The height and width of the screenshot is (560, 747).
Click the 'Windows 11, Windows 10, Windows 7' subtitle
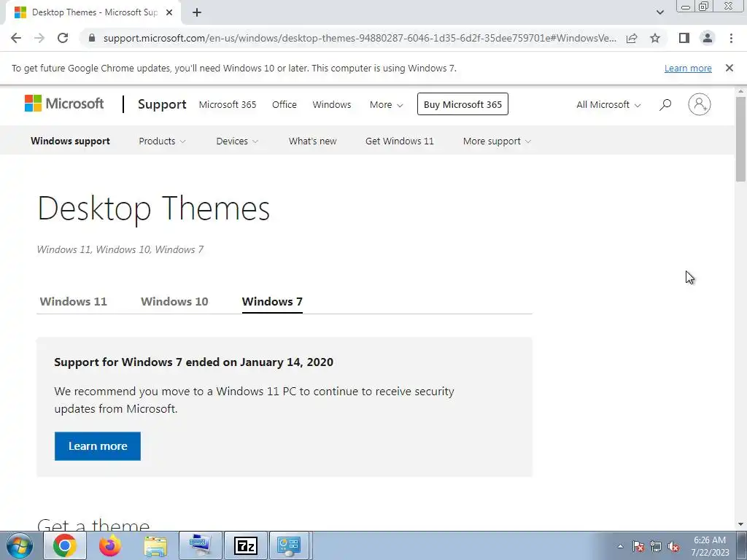point(120,249)
